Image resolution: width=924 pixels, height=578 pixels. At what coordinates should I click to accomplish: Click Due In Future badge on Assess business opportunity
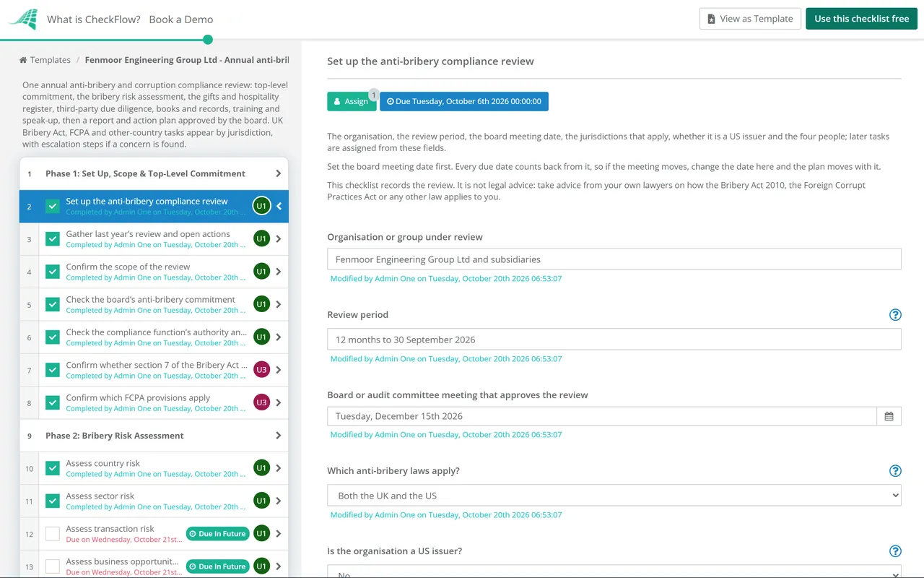(217, 566)
